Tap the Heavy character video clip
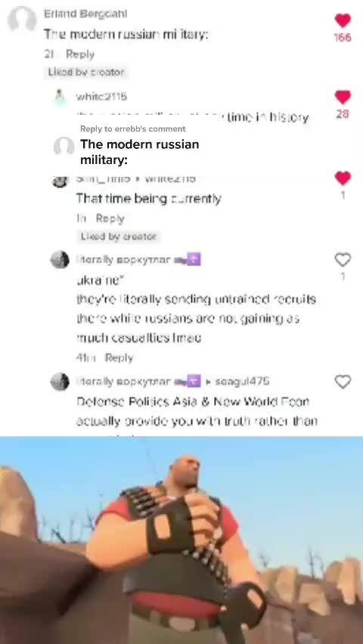This screenshot has height=644, width=363. tap(181, 540)
